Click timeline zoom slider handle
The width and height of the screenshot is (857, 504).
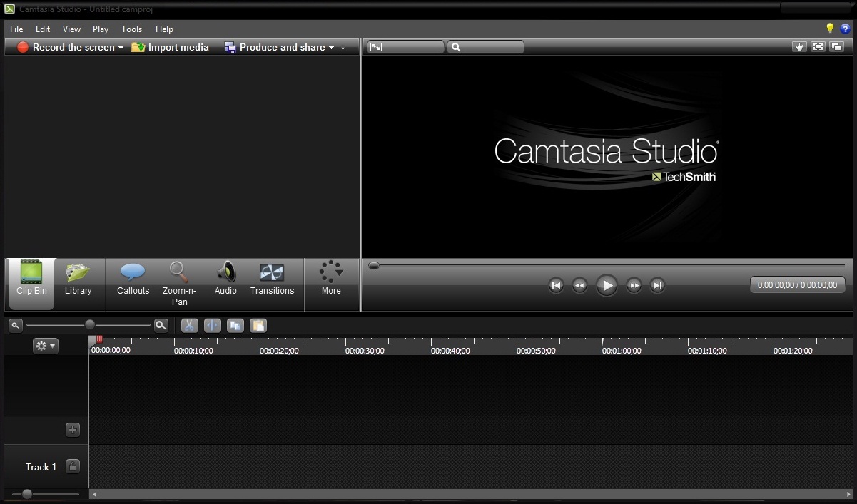click(90, 325)
